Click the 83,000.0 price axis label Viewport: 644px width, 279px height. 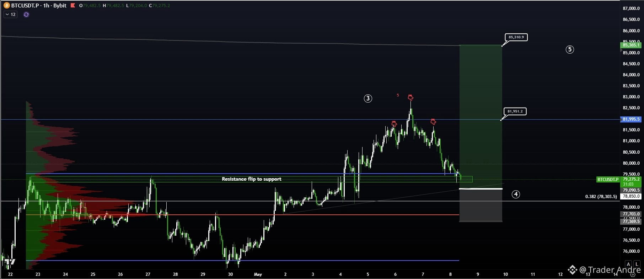(x=631, y=97)
